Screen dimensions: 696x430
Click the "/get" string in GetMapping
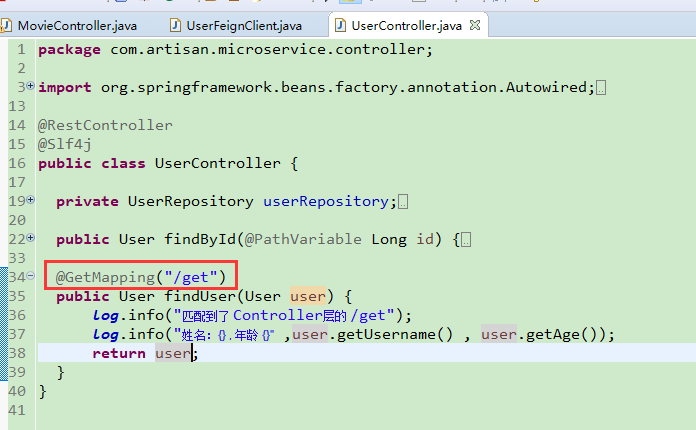(190, 277)
